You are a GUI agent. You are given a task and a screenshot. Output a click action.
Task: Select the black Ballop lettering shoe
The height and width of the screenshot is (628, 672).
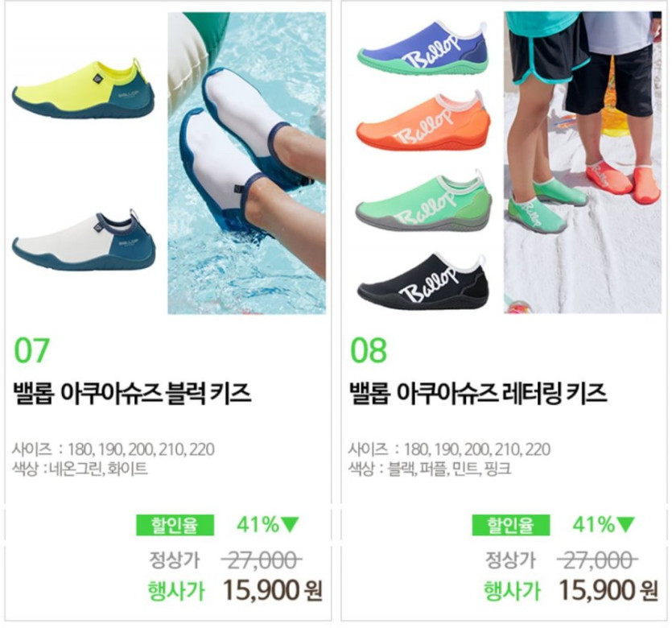423,281
